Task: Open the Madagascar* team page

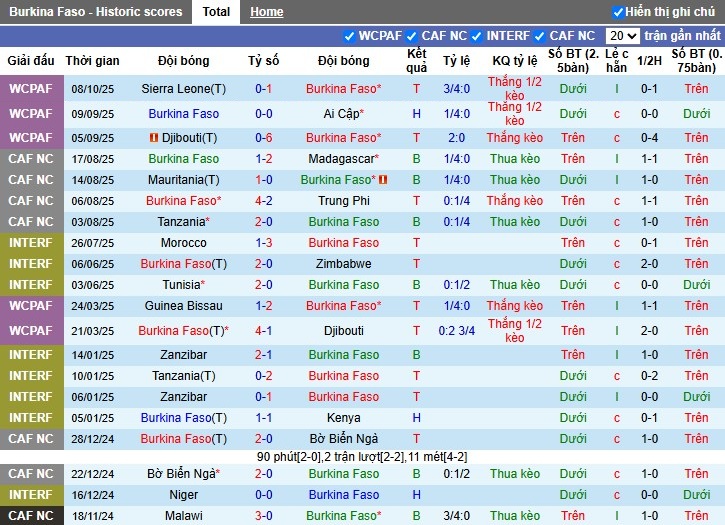Action: click(343, 159)
